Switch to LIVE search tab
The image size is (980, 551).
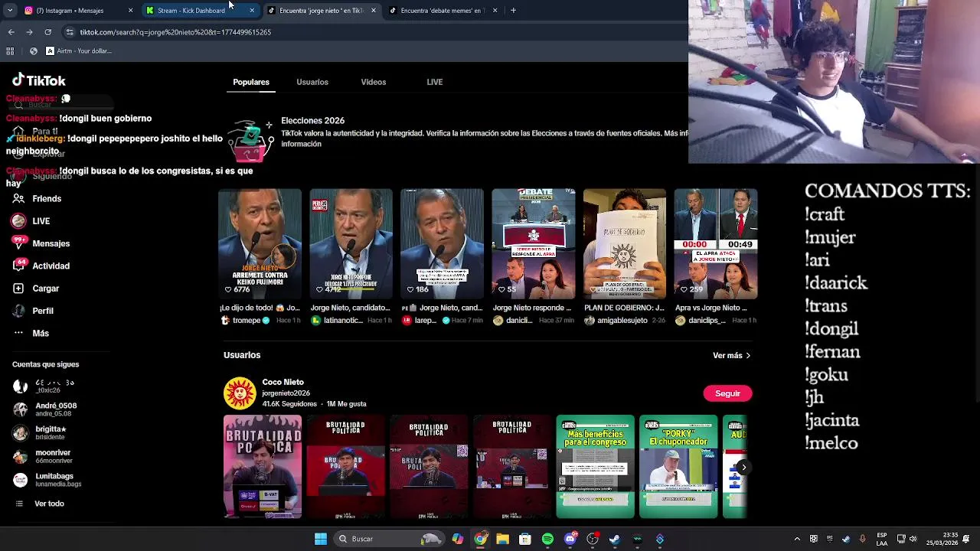pyautogui.click(x=435, y=82)
